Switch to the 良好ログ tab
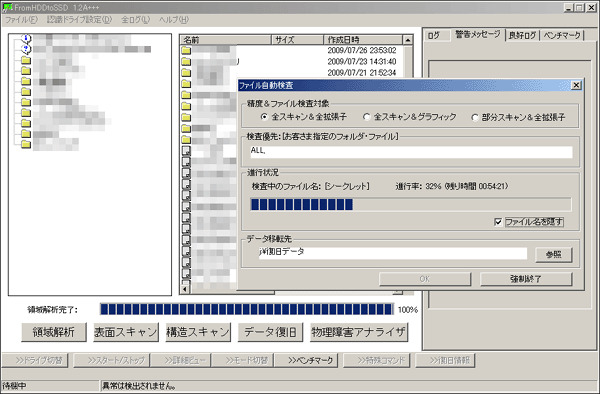The image size is (600, 394). (522, 36)
